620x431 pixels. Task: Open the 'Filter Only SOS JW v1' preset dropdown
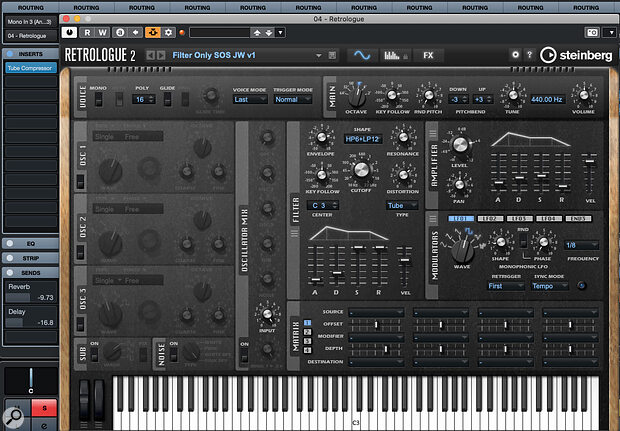[x=319, y=56]
